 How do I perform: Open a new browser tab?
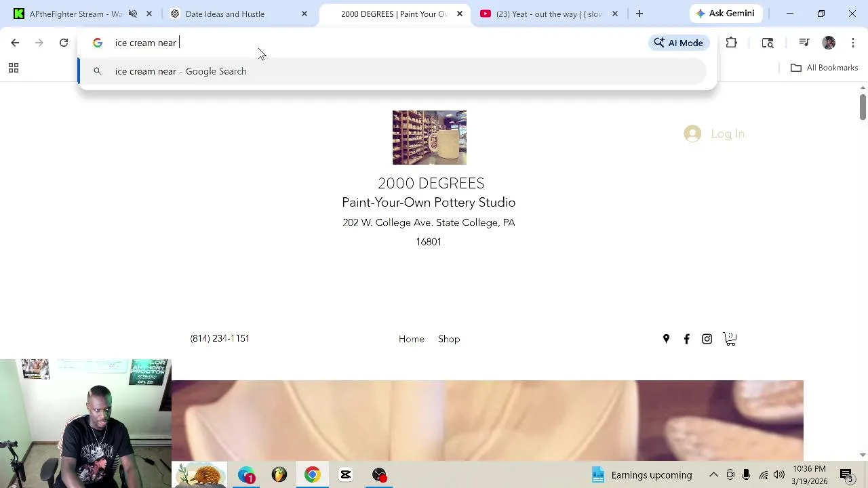click(639, 14)
